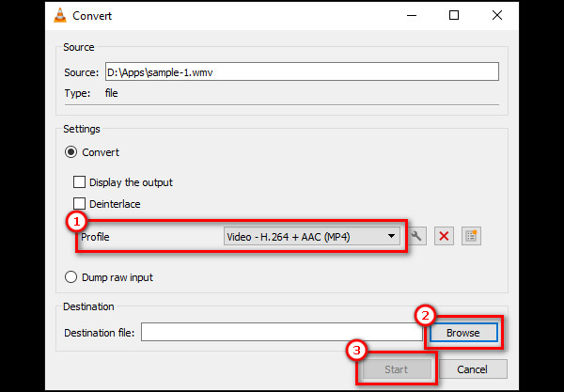Click the red step 3 marker
Image resolution: width=564 pixels, height=392 pixels.
click(356, 351)
